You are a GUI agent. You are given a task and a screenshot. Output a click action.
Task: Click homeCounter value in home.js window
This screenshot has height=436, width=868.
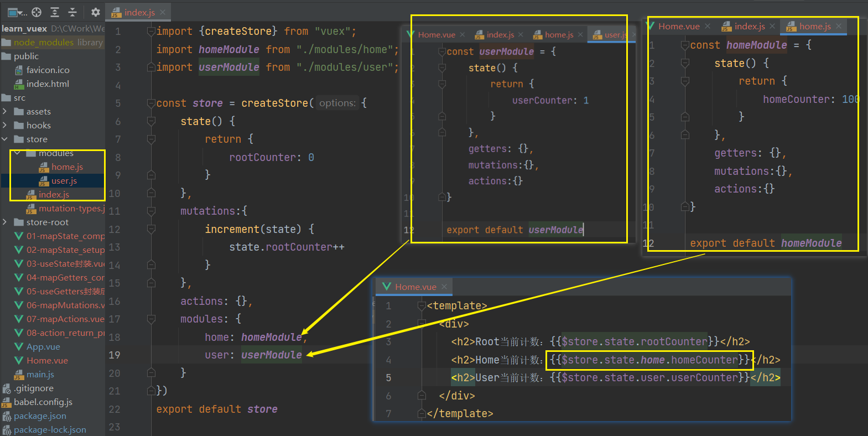point(850,100)
